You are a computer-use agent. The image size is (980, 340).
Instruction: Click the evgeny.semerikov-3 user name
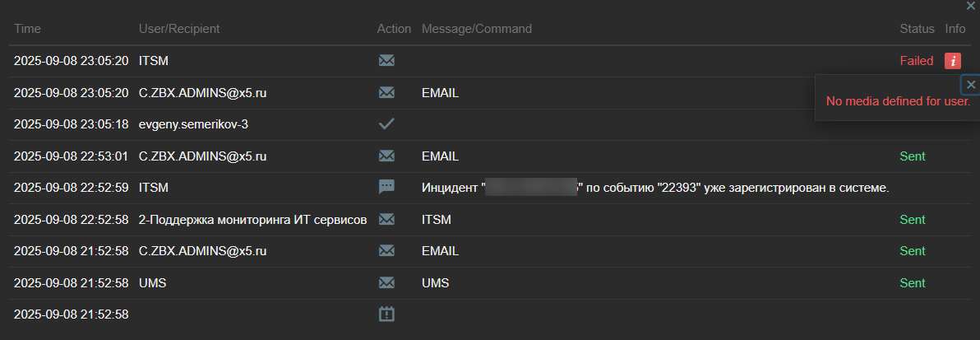click(193, 123)
